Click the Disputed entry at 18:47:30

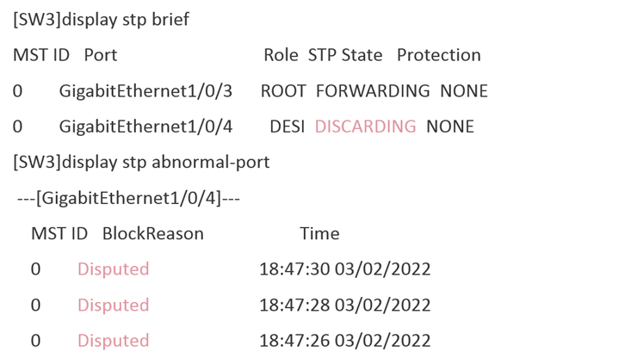coord(113,269)
